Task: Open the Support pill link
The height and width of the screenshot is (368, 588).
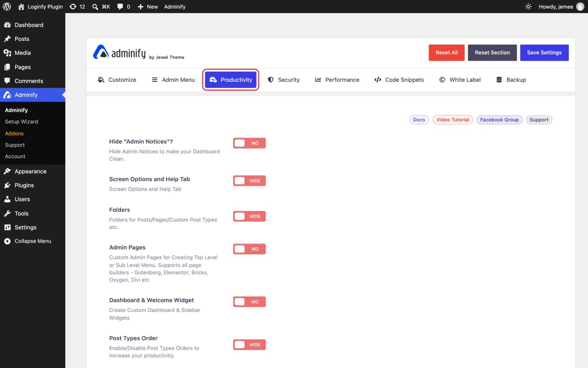Action: point(539,120)
